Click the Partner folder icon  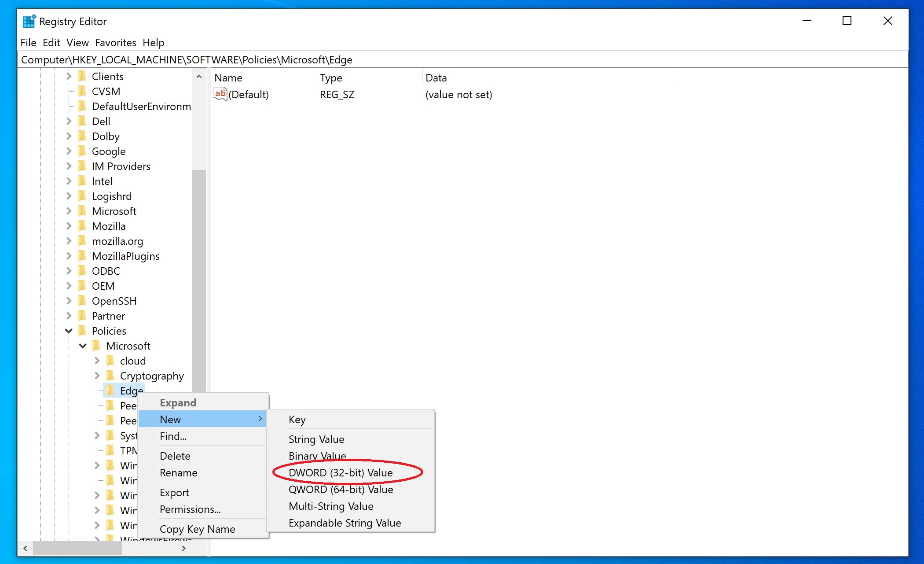click(82, 316)
